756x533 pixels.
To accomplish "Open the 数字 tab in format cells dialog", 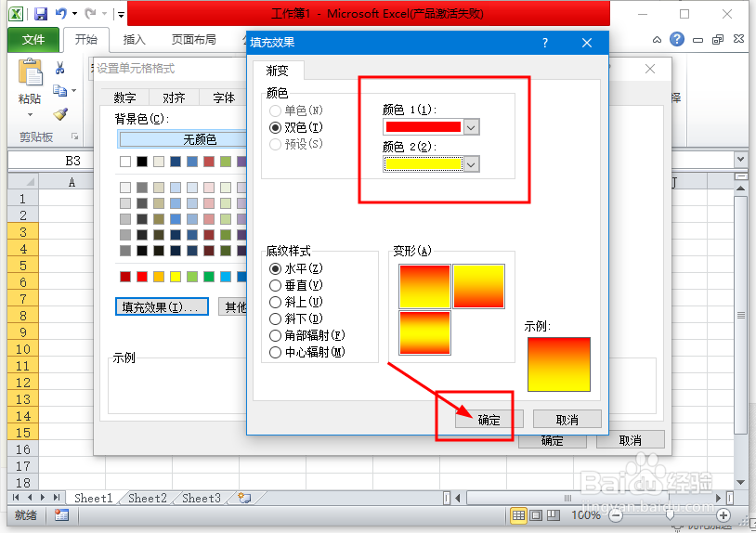I will point(124,97).
